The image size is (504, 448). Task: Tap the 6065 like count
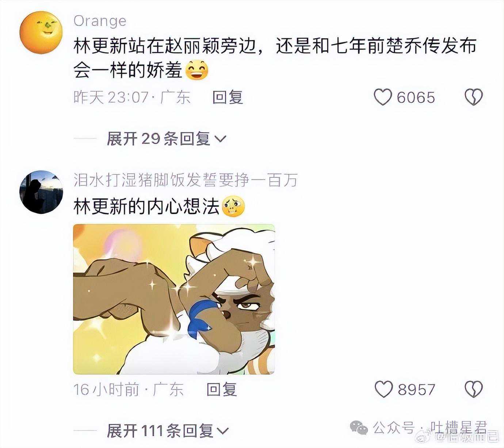click(416, 98)
